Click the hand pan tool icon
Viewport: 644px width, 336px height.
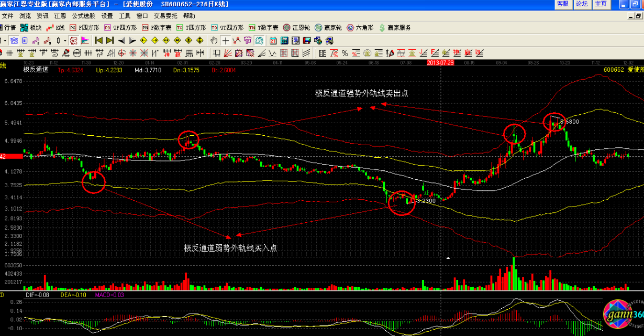point(214,40)
